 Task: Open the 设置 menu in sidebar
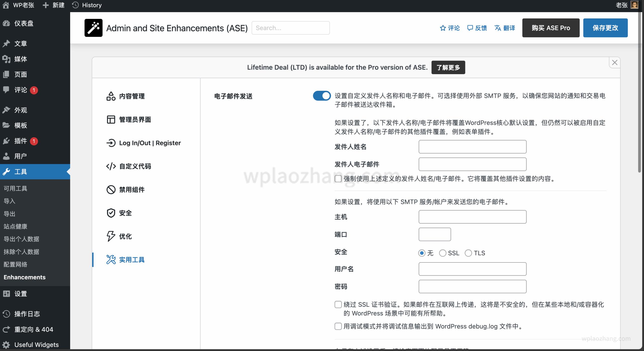20,294
